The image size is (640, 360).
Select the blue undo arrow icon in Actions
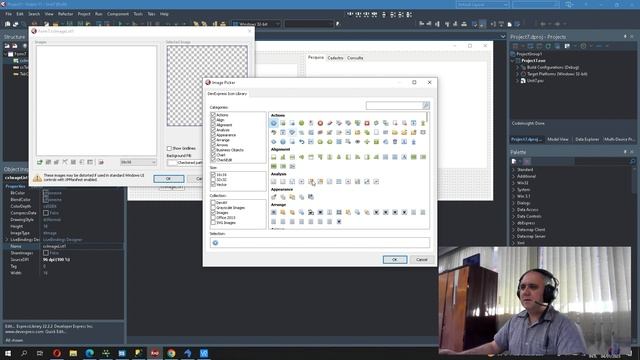click(302, 142)
